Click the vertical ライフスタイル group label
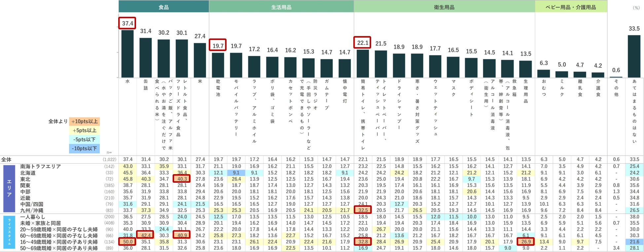The width and height of the screenshot is (644, 252). 9,232
